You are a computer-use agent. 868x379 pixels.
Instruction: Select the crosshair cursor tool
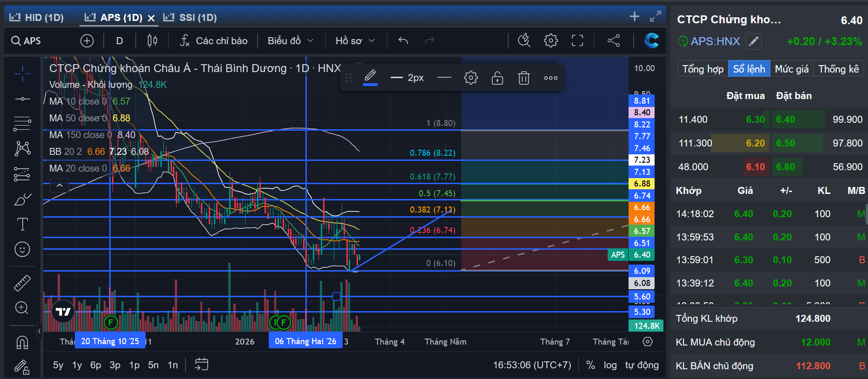22,73
